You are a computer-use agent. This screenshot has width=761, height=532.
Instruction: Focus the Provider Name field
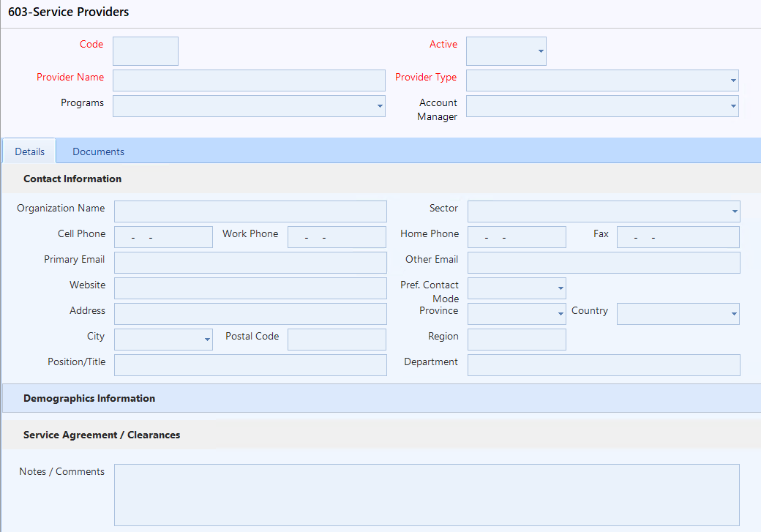point(249,80)
